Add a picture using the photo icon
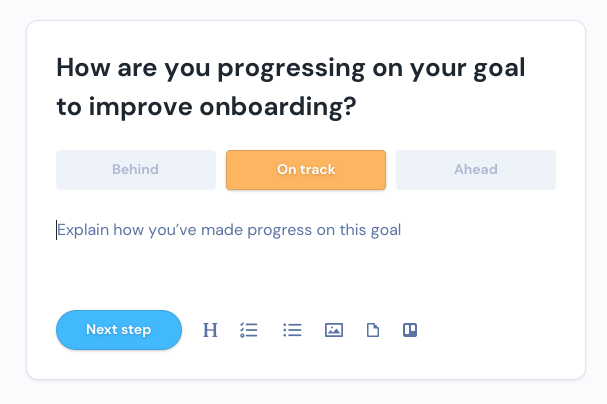Image resolution: width=607 pixels, height=404 pixels. coord(334,330)
